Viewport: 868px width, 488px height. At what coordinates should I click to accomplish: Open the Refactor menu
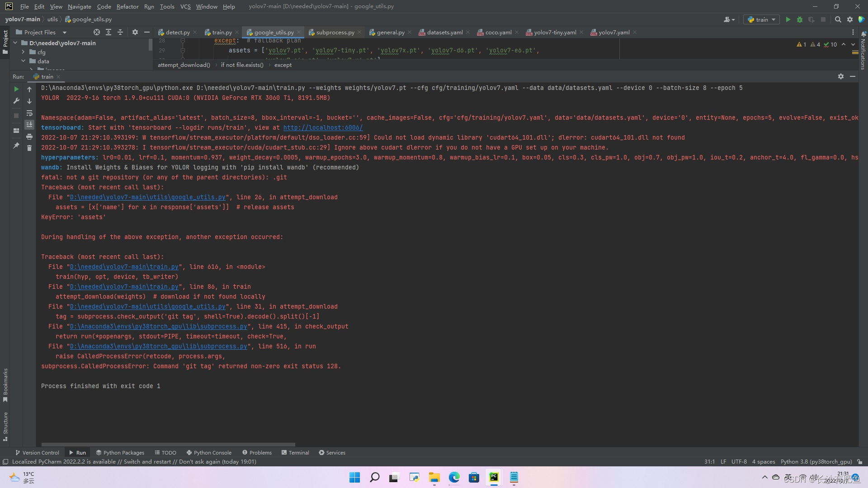127,6
